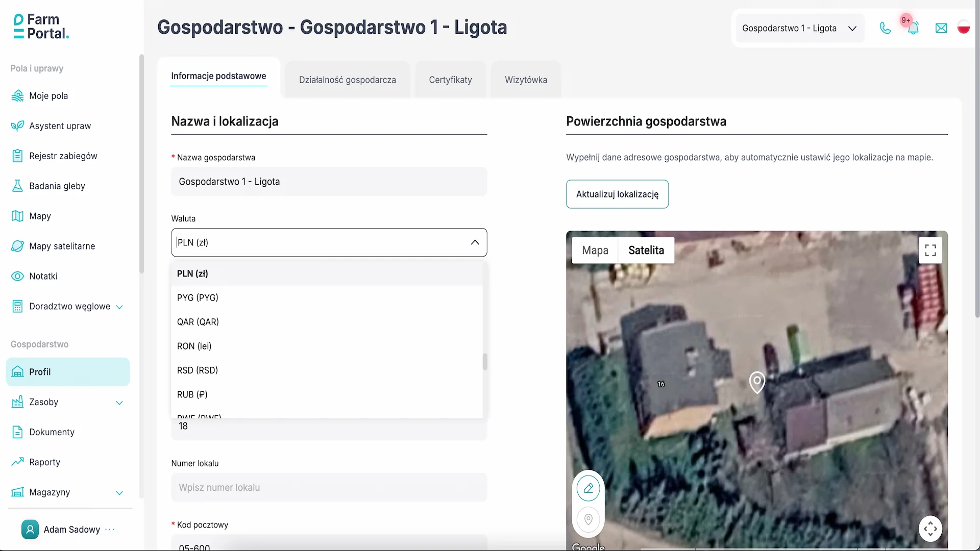Focus Numer lokalu input field
This screenshot has height=551, width=980.
tap(329, 488)
